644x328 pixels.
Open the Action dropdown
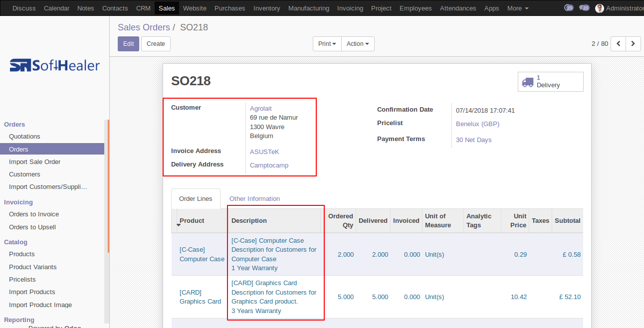358,44
